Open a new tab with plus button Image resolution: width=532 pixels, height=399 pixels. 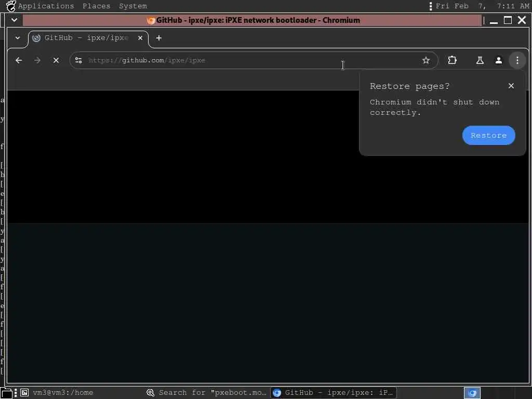coord(159,38)
